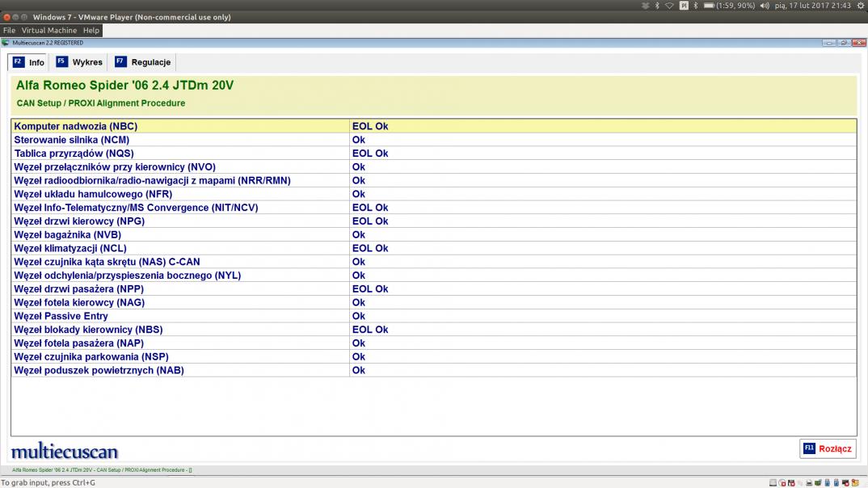Click the EOL Ok status of Komputer nadwozia
The width and height of the screenshot is (868, 488).
click(370, 126)
